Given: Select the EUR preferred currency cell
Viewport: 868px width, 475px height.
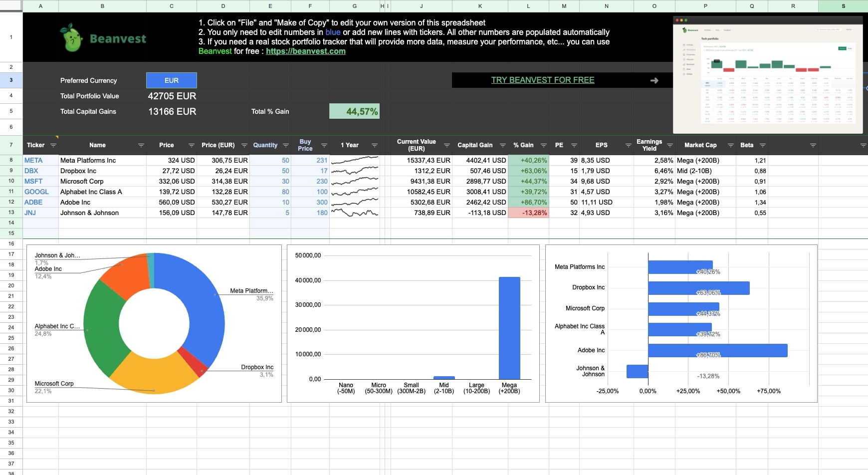Looking at the screenshot, I should tap(172, 80).
